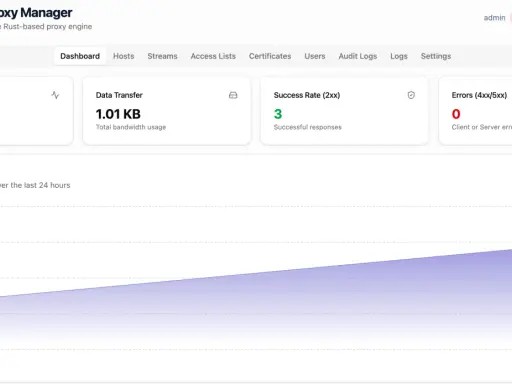Click the admin username
Screen dimensions: 512x384
(494, 18)
